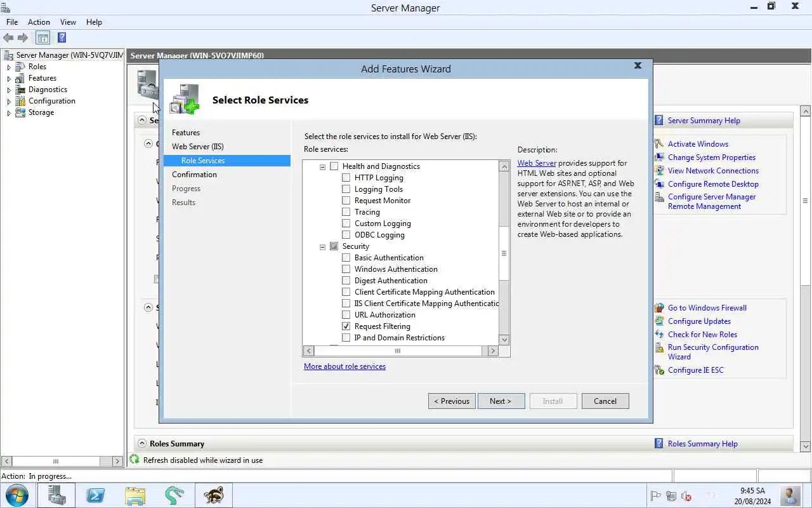Click the Activate Windows icon
The width and height of the screenshot is (812, 508).
coord(659,144)
